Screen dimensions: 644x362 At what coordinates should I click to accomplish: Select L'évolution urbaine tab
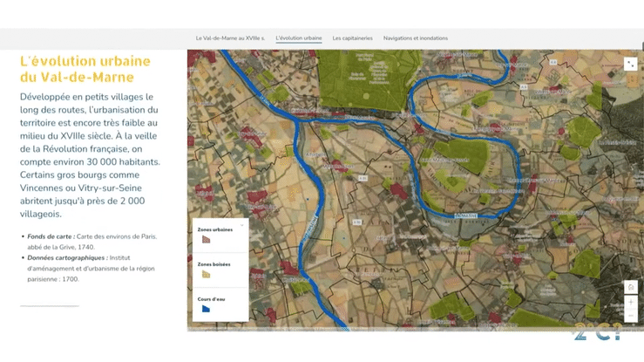[299, 38]
